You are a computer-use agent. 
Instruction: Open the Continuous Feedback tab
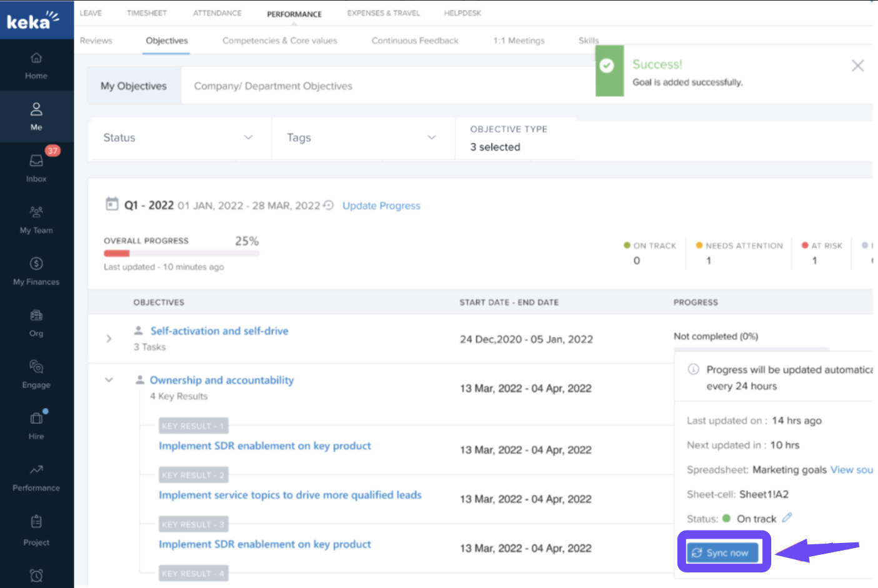tap(414, 41)
